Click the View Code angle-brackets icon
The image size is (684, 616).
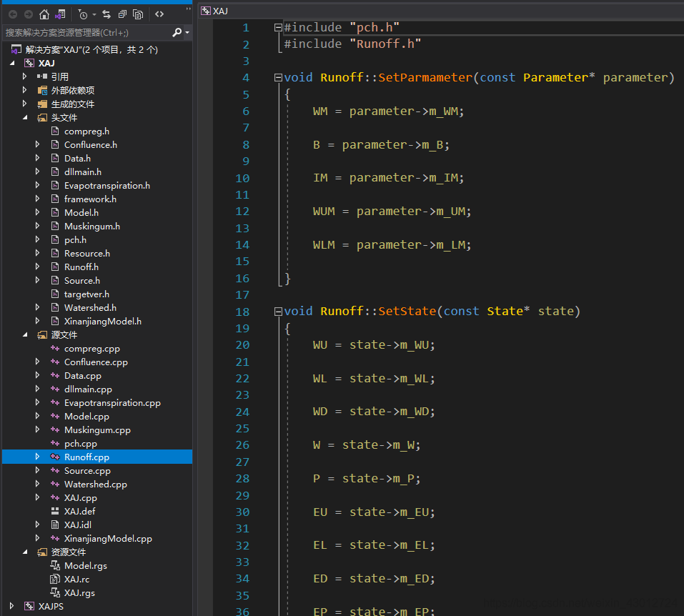click(159, 14)
